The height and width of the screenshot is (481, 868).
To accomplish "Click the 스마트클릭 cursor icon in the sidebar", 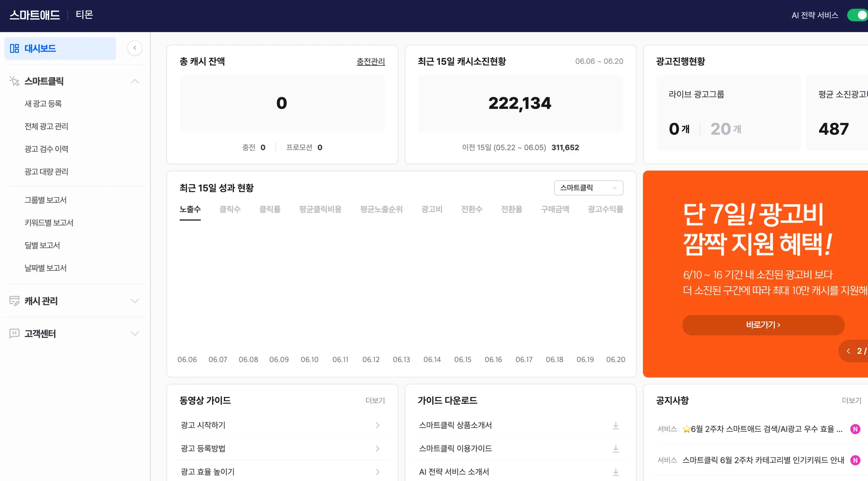I will point(14,81).
